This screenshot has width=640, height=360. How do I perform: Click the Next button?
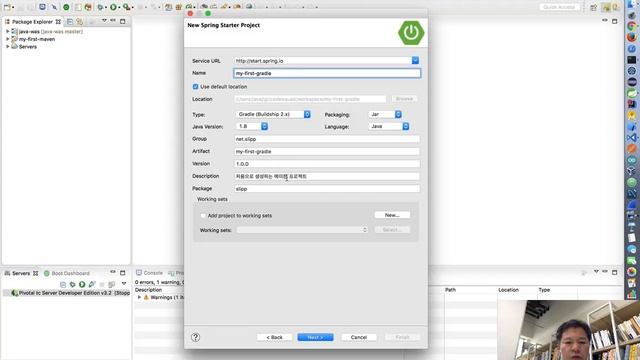point(315,337)
